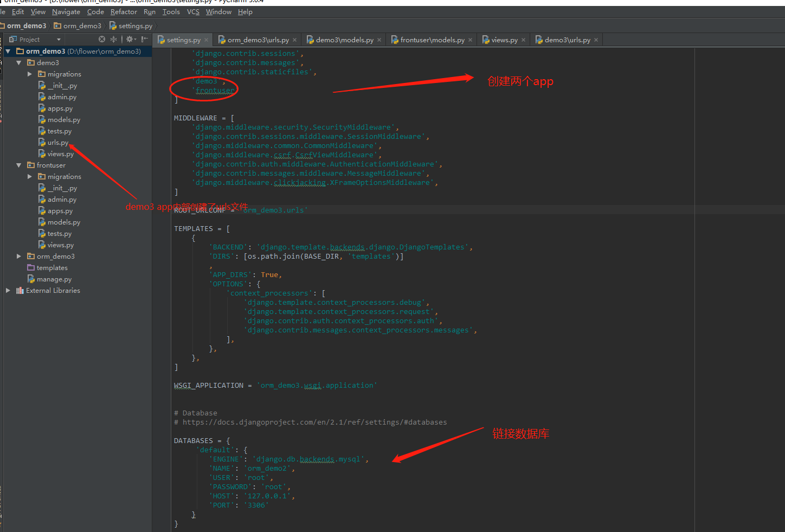Click the 'TEMPLATES = [' line
Viewport: 785px width, 532px height.
click(x=202, y=229)
